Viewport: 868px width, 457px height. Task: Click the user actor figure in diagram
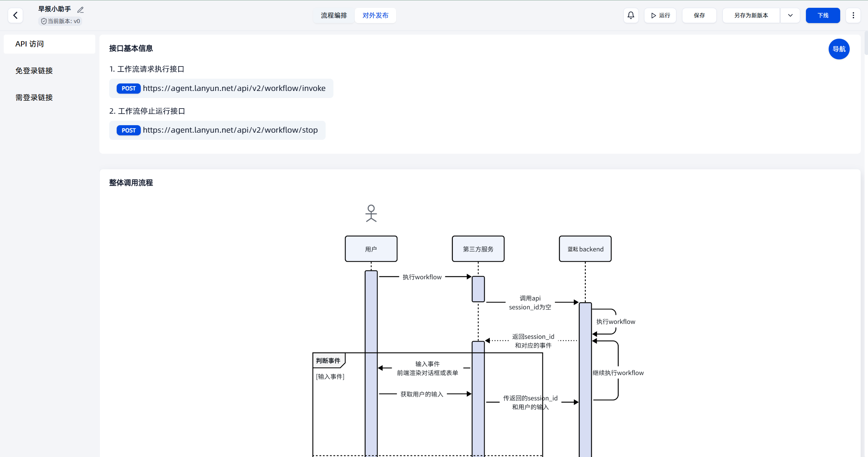click(371, 213)
